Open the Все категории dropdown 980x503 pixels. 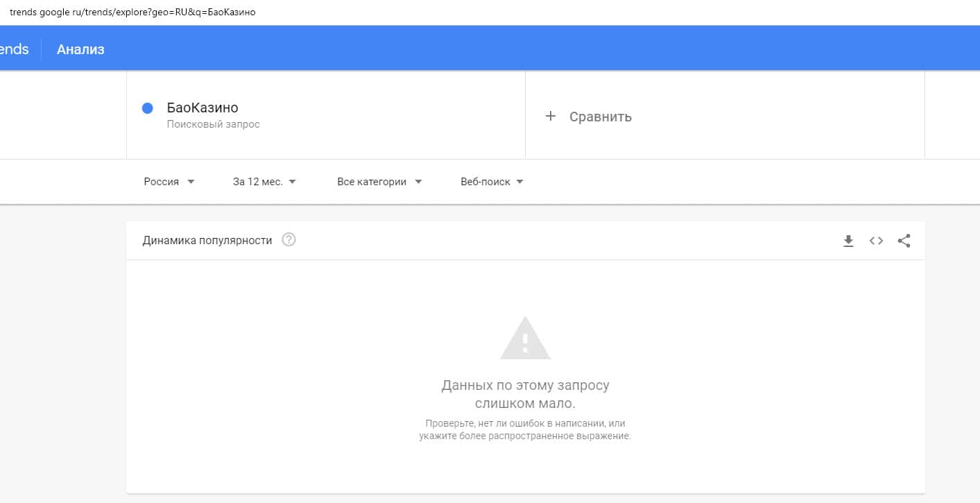(x=379, y=182)
